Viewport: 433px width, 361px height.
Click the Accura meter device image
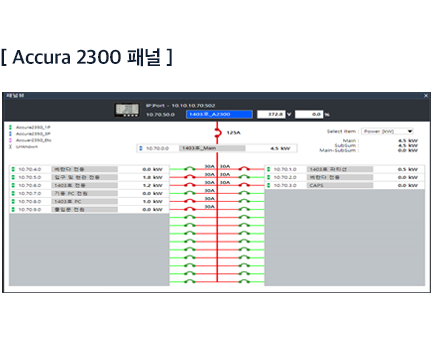127,110
